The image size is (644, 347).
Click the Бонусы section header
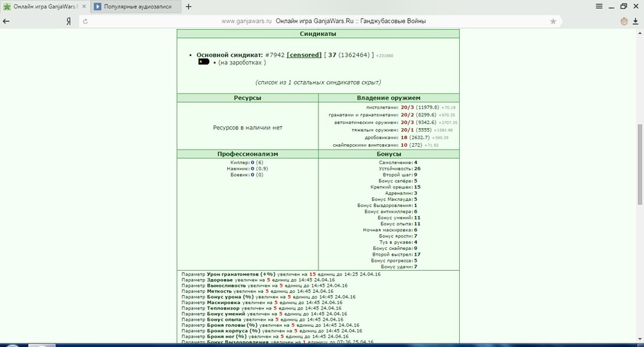[x=388, y=154]
